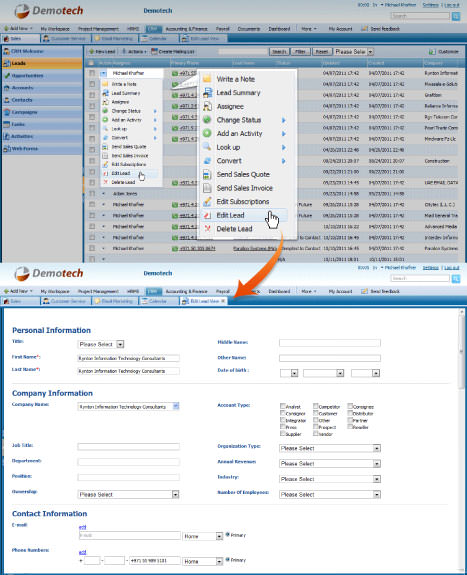467x575 pixels.
Task: Check the Analyst account type
Action: click(x=282, y=406)
